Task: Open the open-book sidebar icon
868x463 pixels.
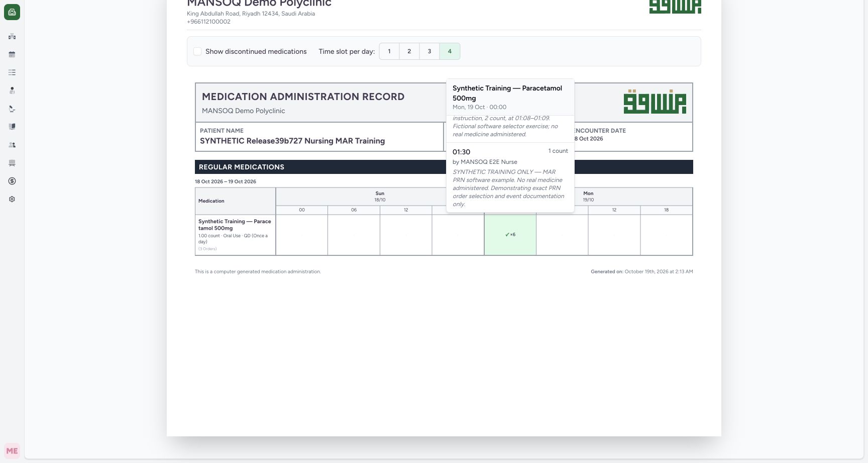Action: pos(12,127)
